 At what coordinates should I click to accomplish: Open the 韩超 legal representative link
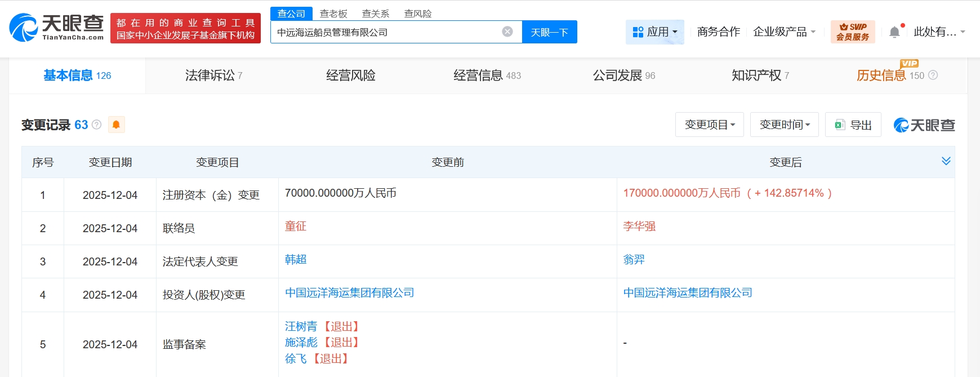296,259
